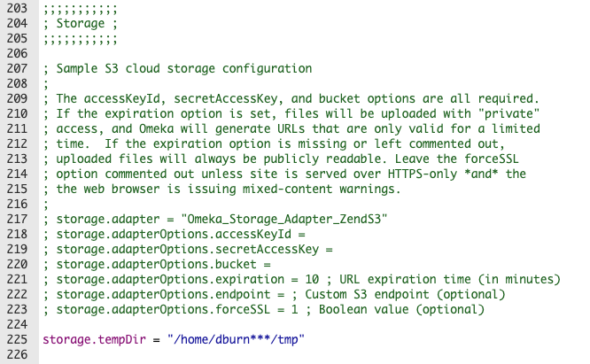590x364 pixels.
Task: Click the expiration value 10
Action: (312, 279)
